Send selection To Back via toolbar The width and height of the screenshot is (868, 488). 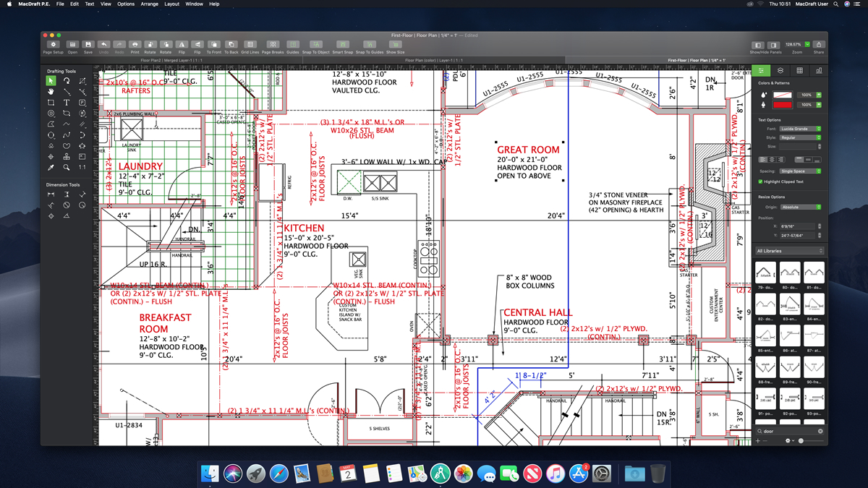tap(231, 44)
